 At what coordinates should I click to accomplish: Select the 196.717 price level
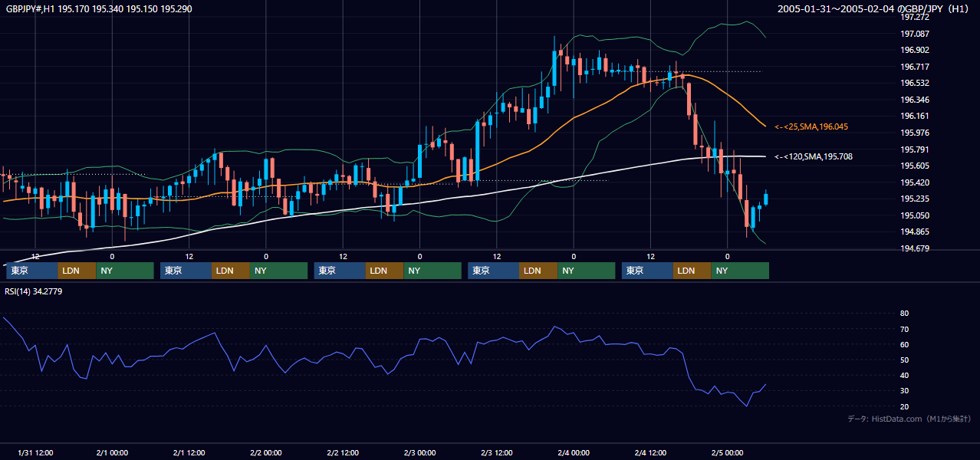(914, 67)
